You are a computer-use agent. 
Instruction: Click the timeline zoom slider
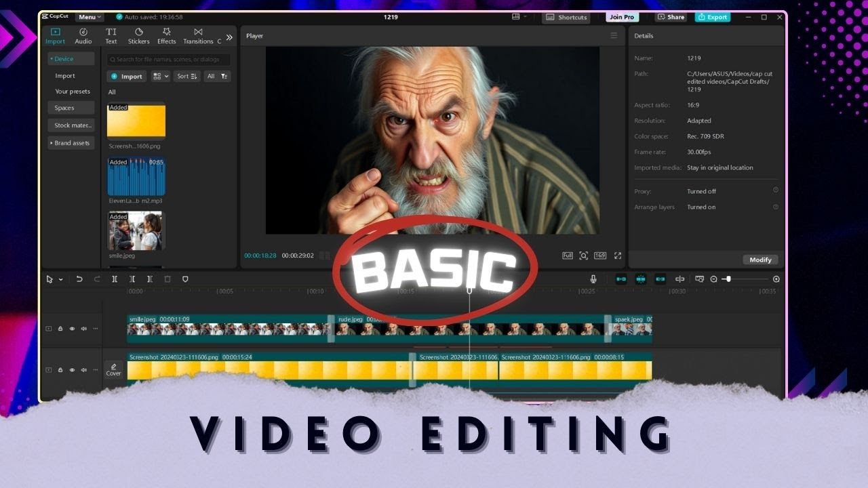click(x=745, y=279)
